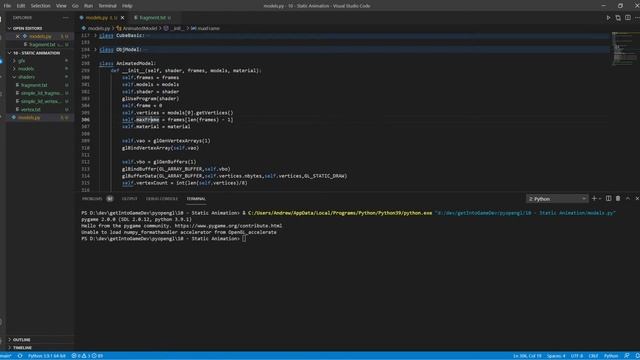Open the terminal selector dropdown '2: Python'

[557, 199]
